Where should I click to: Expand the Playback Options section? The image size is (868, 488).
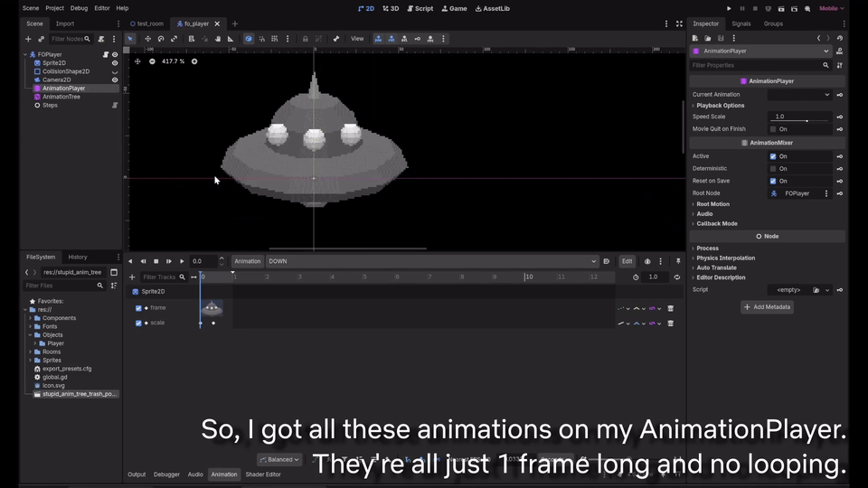pyautogui.click(x=720, y=106)
